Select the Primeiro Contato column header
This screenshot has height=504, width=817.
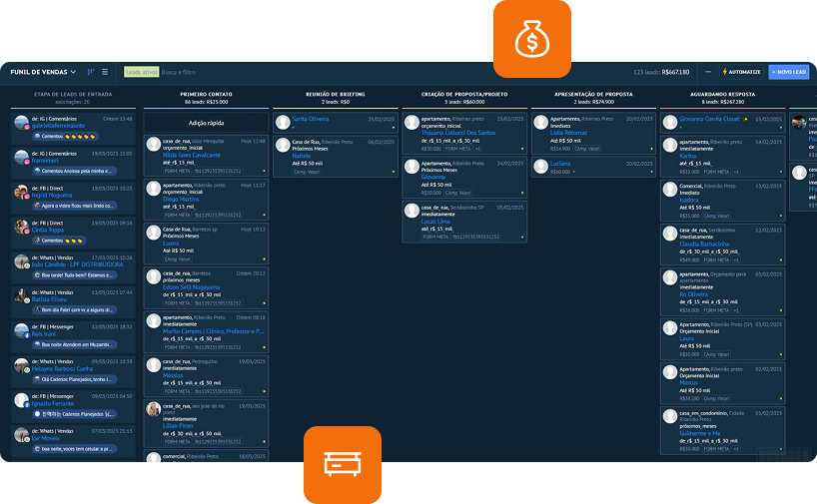coord(206,93)
